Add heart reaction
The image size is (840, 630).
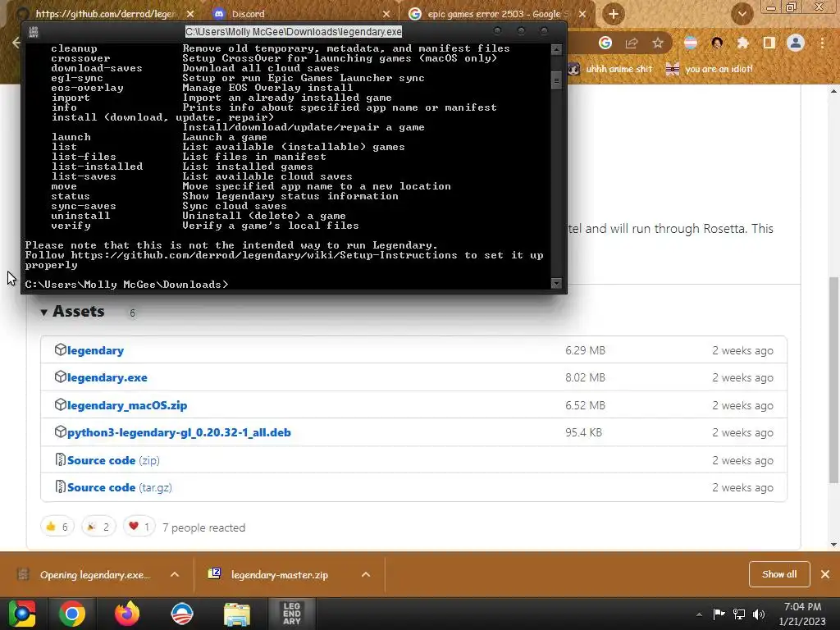pyautogui.click(x=139, y=527)
